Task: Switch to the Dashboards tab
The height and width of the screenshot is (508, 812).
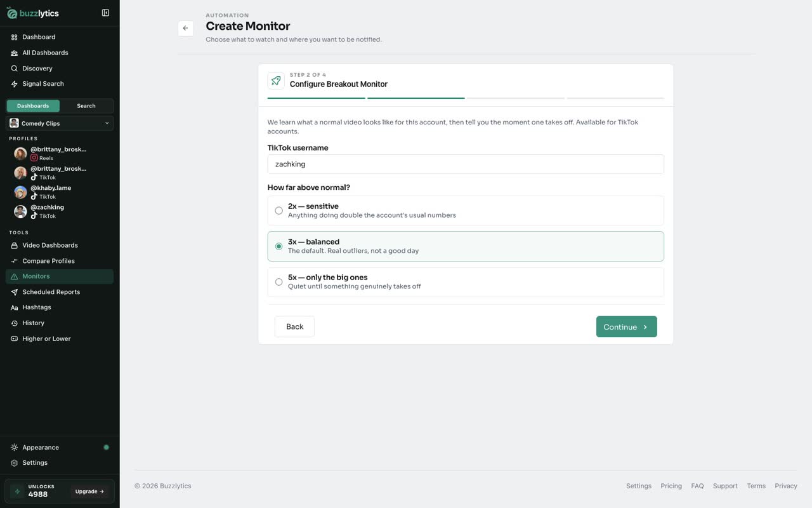Action: tap(33, 106)
